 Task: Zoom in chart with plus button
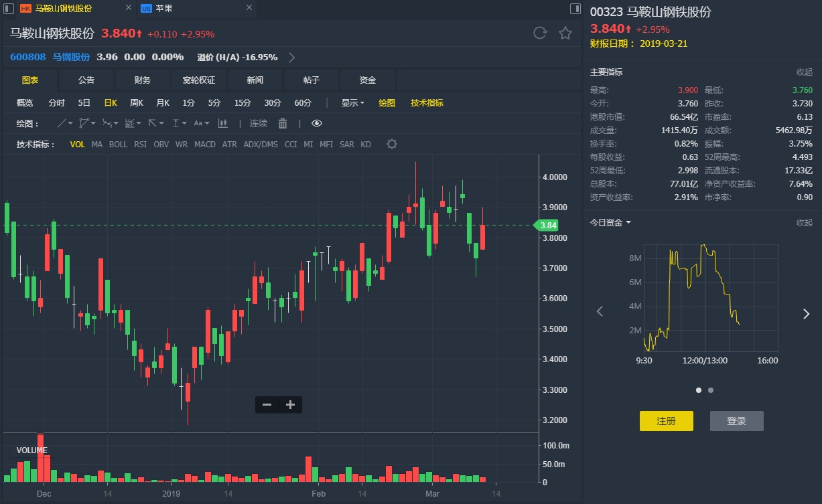[290, 405]
